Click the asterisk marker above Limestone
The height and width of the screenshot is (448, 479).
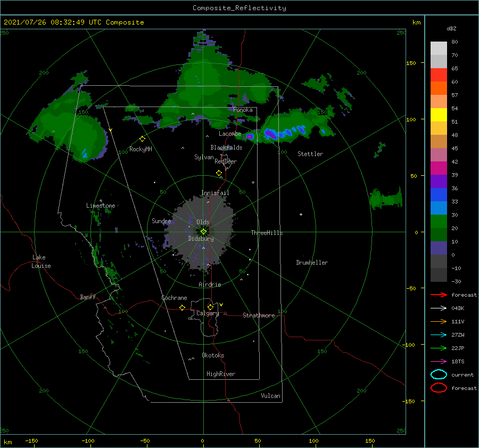pos(101,201)
